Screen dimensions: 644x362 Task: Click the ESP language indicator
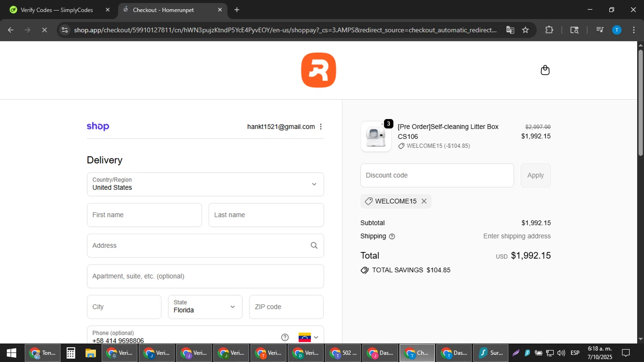(575, 353)
